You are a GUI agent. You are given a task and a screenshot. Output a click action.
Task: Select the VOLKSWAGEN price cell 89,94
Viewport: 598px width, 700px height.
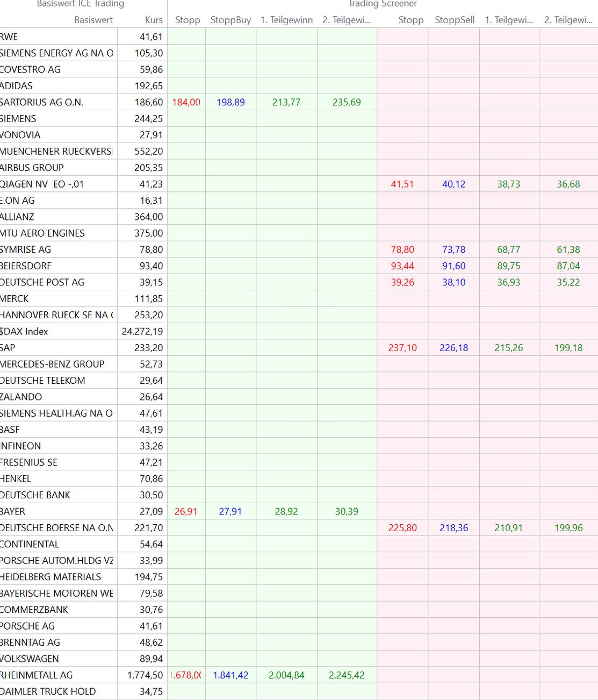point(151,659)
